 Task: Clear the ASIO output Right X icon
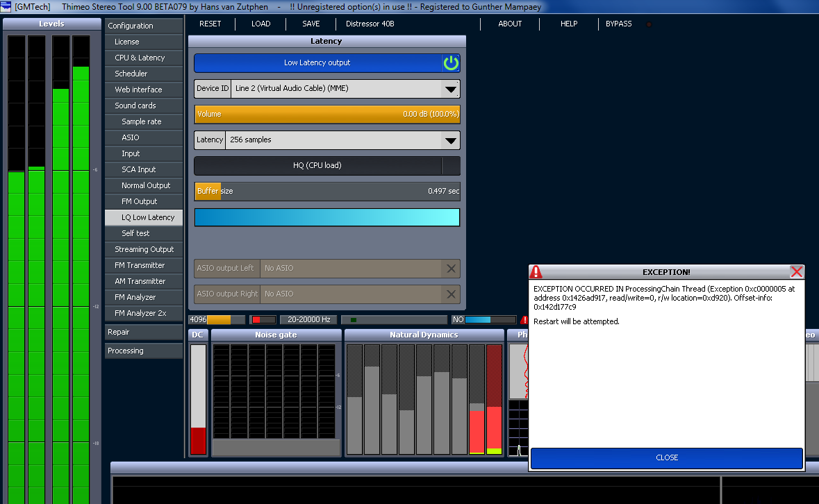[451, 294]
